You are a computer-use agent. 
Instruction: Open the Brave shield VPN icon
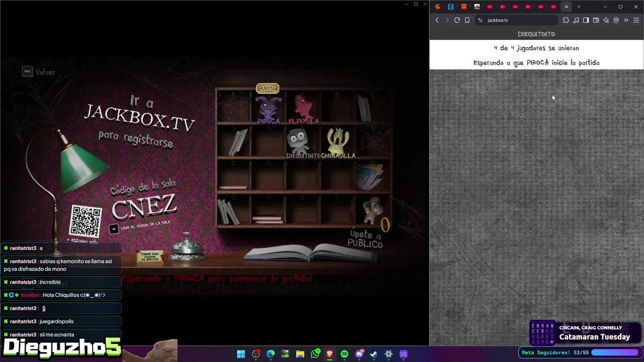tap(616, 20)
